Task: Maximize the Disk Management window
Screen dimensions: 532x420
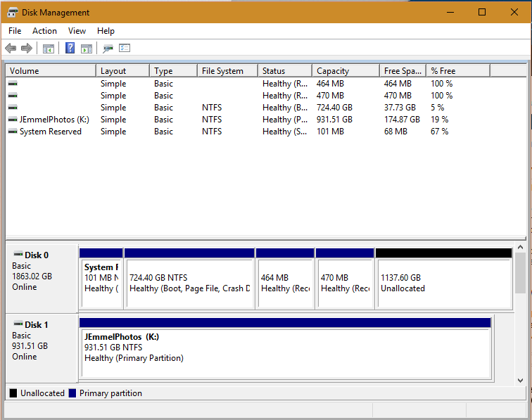Action: [x=482, y=13]
